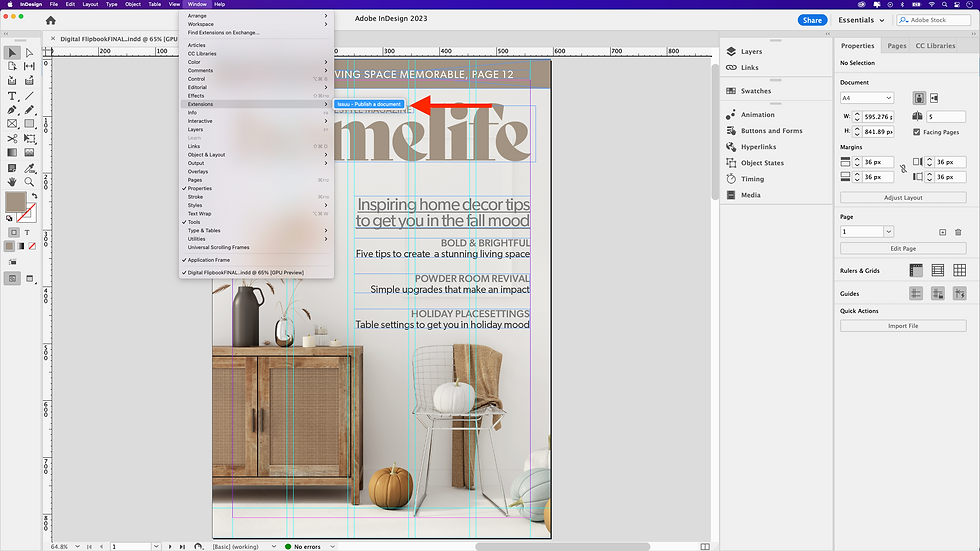Click Issuu - Publish a document

(x=369, y=104)
